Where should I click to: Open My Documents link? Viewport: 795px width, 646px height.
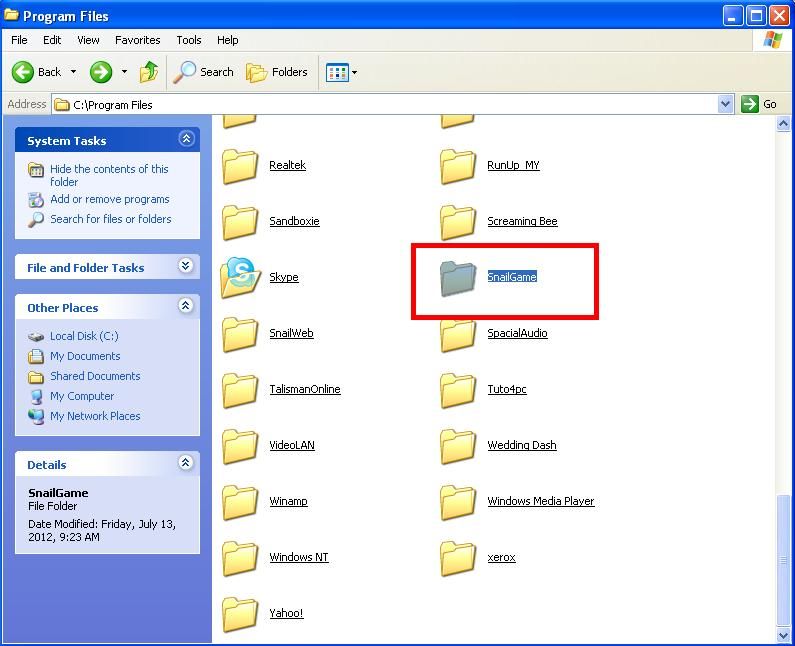(85, 356)
